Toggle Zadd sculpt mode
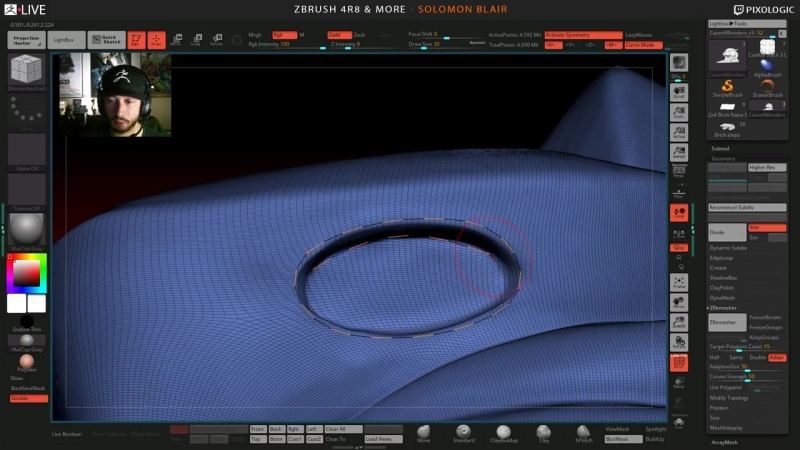The height and width of the screenshot is (450, 800). point(339,35)
